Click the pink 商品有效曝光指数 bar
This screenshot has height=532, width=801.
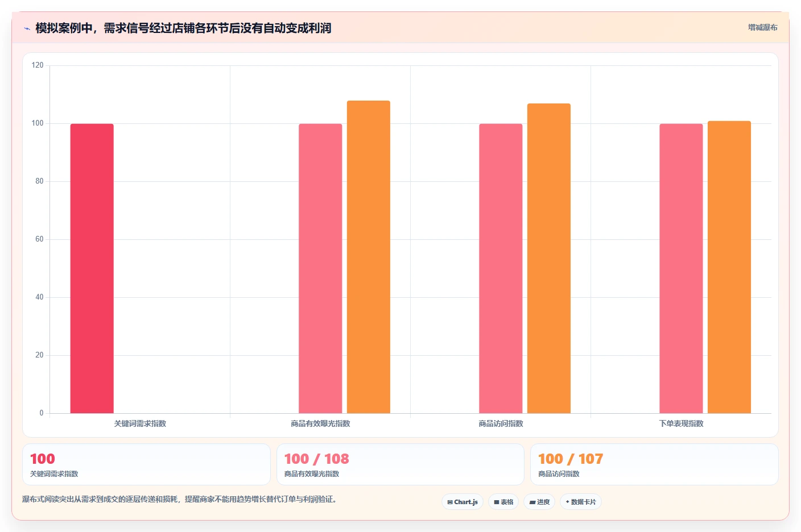(320, 268)
